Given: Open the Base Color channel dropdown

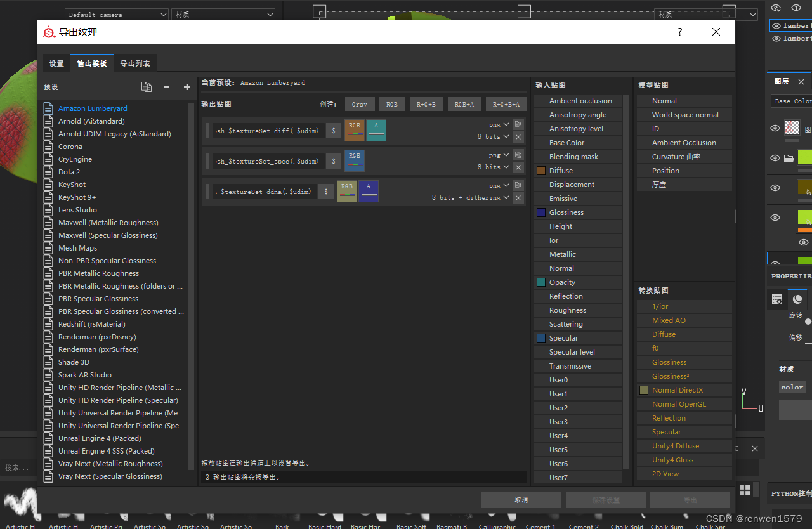Looking at the screenshot, I should 791,101.
